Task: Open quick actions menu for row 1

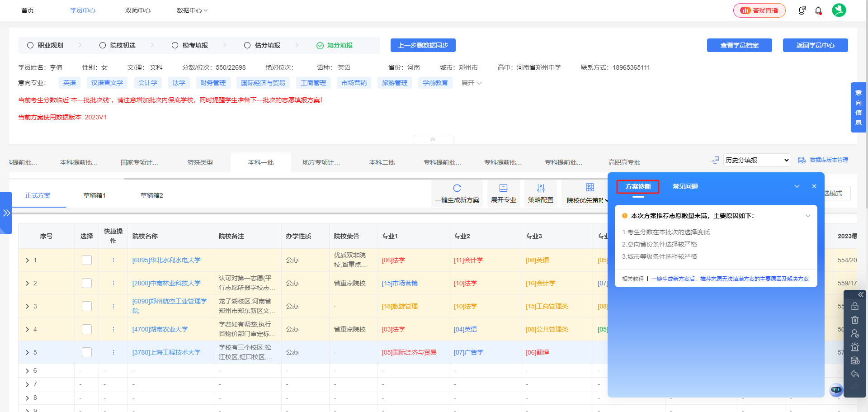Action: click(x=113, y=260)
